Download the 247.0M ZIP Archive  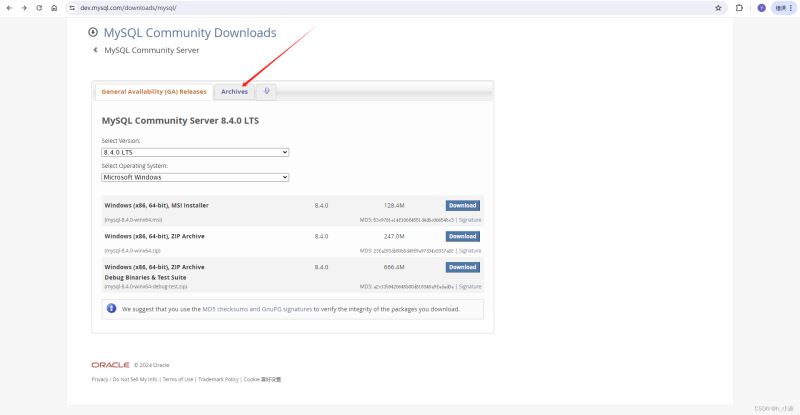point(462,236)
